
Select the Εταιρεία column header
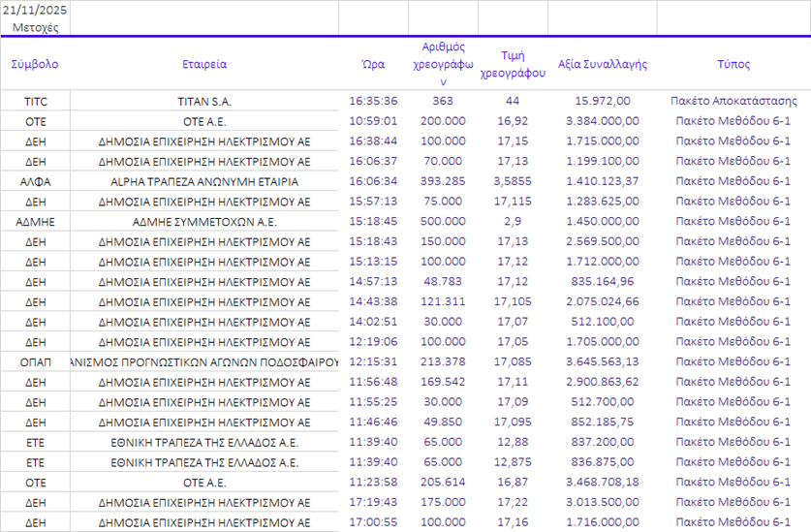pyautogui.click(x=204, y=65)
